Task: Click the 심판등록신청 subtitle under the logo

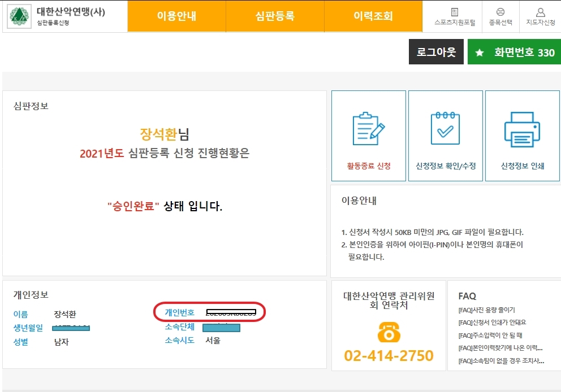Action: [53, 23]
